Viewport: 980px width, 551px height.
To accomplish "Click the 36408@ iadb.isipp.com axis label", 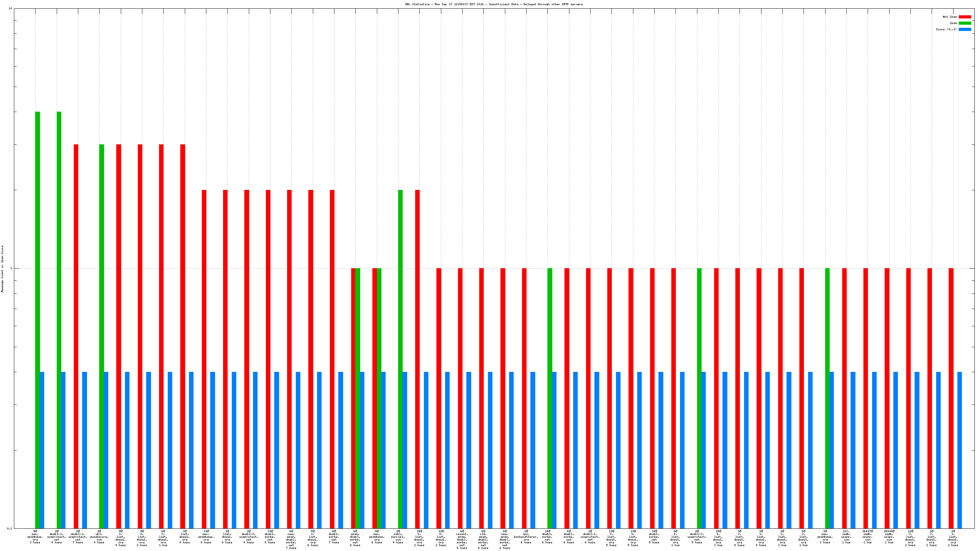I will [889, 536].
